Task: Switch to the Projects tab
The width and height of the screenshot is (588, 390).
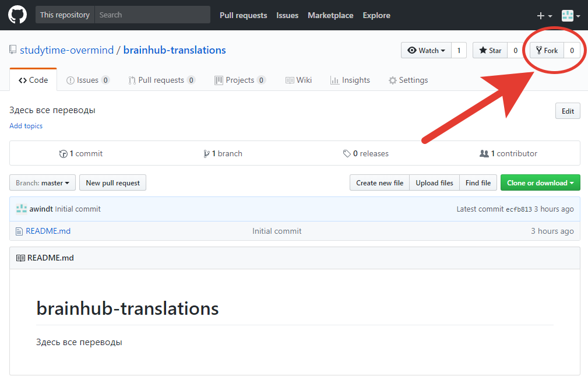Action: (x=240, y=80)
